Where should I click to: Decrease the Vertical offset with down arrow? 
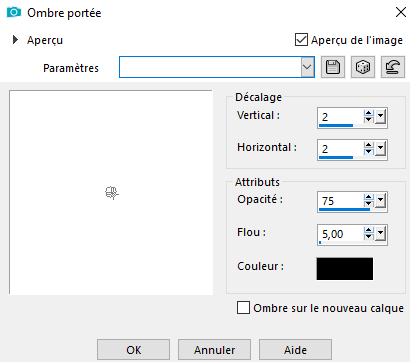[x=369, y=120]
